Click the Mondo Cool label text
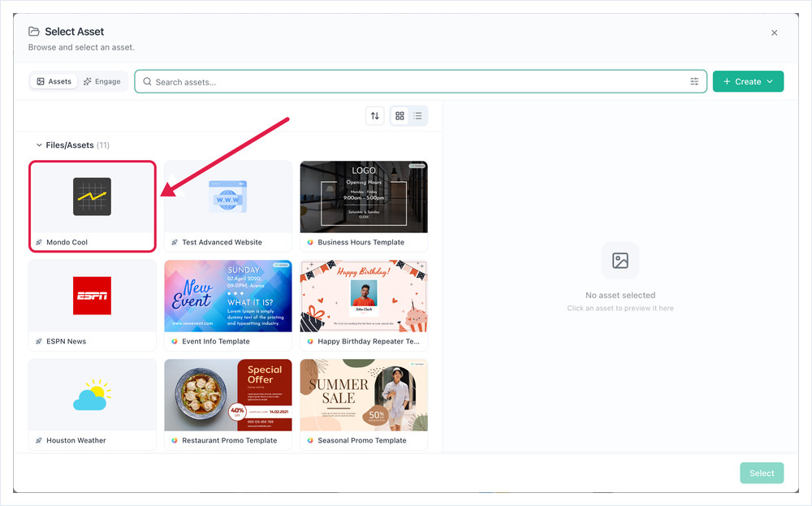 [x=67, y=242]
